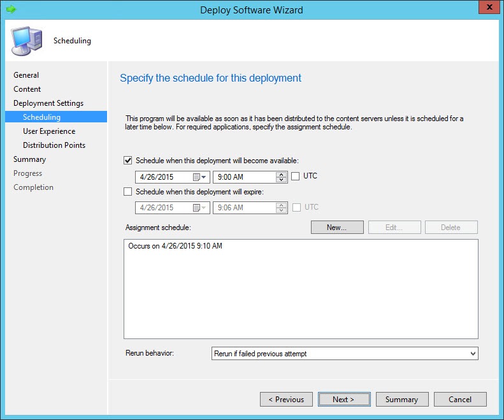The height and width of the screenshot is (420, 504).
Task: Go to General wizard step
Action: click(x=26, y=75)
